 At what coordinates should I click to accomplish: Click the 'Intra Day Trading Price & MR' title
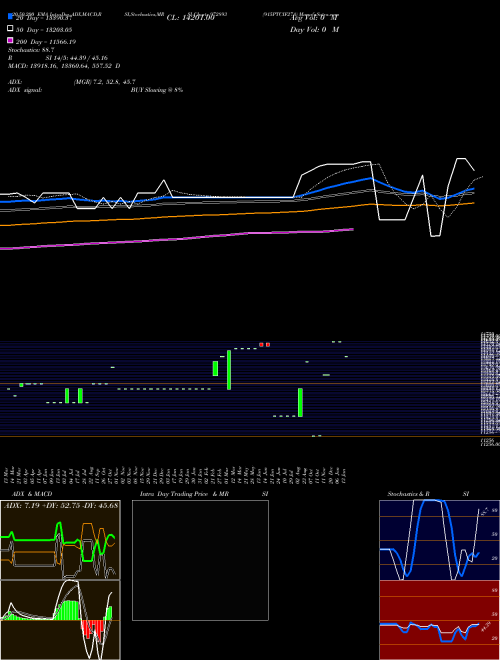click(x=184, y=494)
